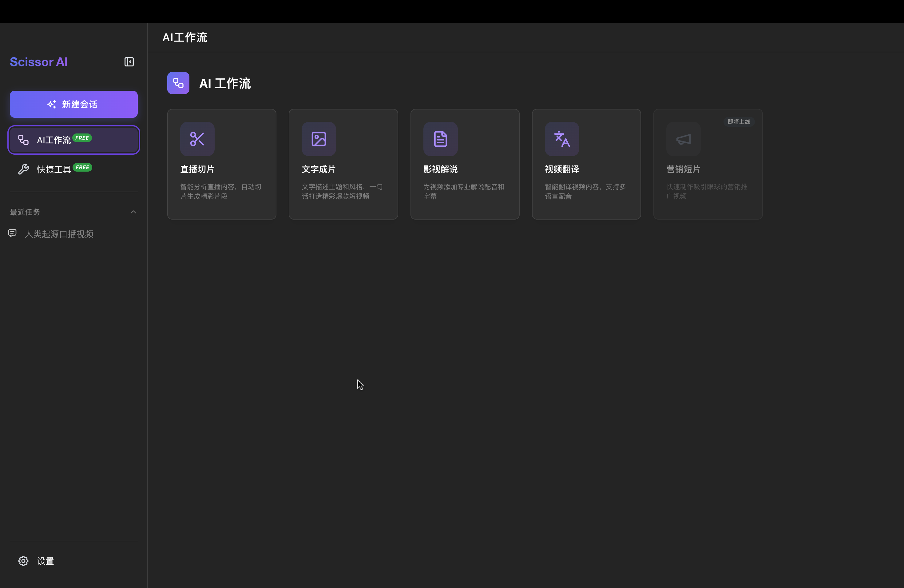Image resolution: width=904 pixels, height=588 pixels.
Task: Click the translate icon for 视频翻译
Action: point(562,139)
